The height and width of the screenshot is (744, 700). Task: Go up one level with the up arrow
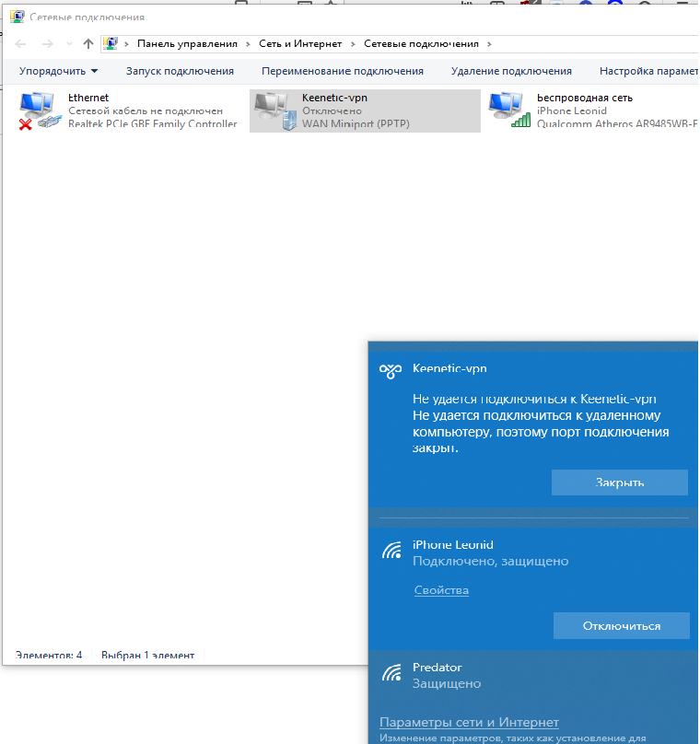pos(87,44)
